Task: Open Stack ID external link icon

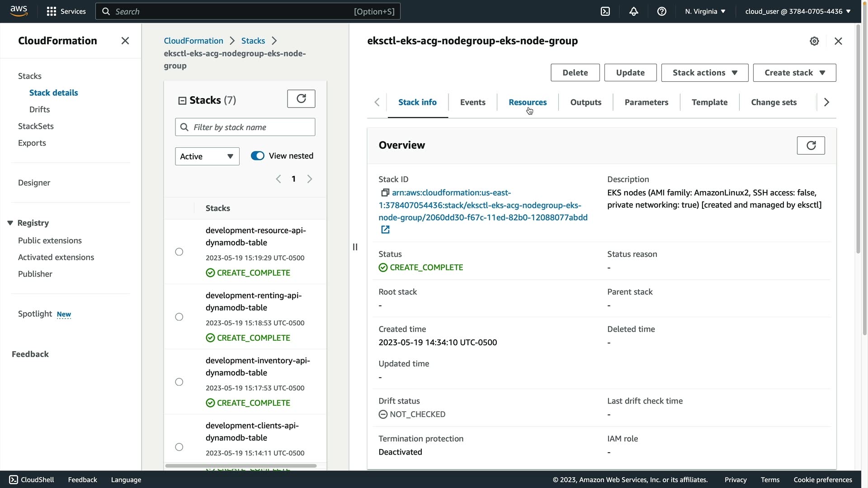Action: coord(385,230)
